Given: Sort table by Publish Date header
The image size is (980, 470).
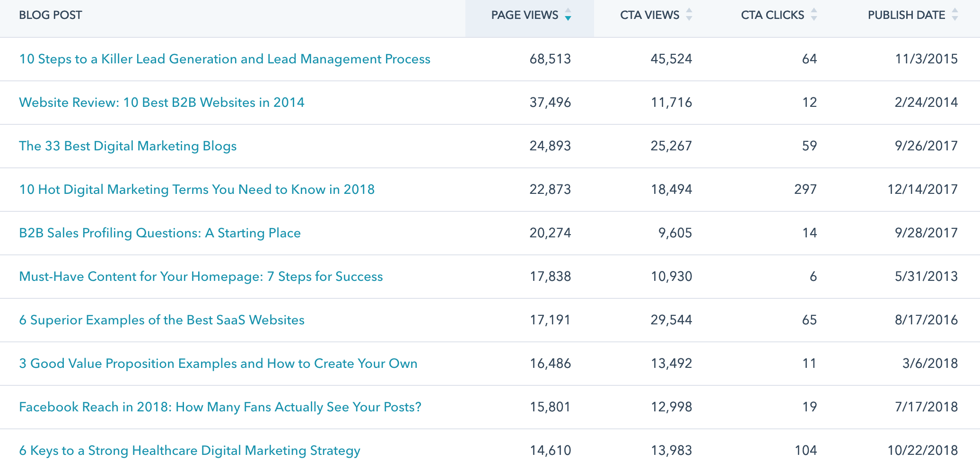Looking at the screenshot, I should (906, 15).
